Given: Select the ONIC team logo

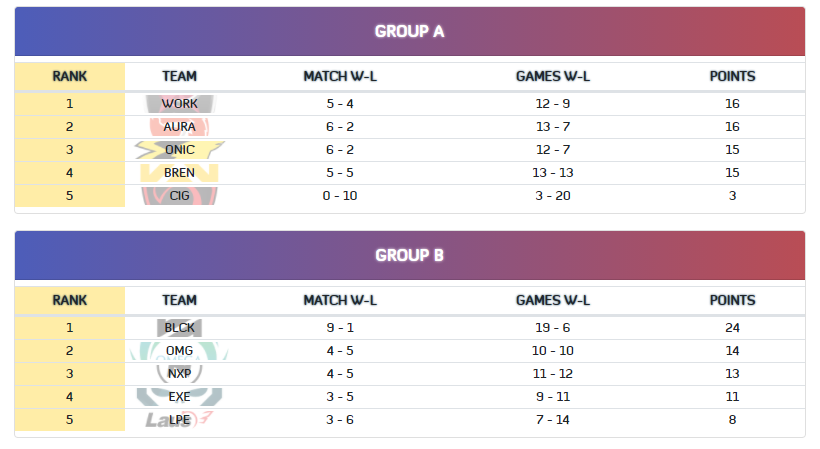Looking at the screenshot, I should [179, 149].
